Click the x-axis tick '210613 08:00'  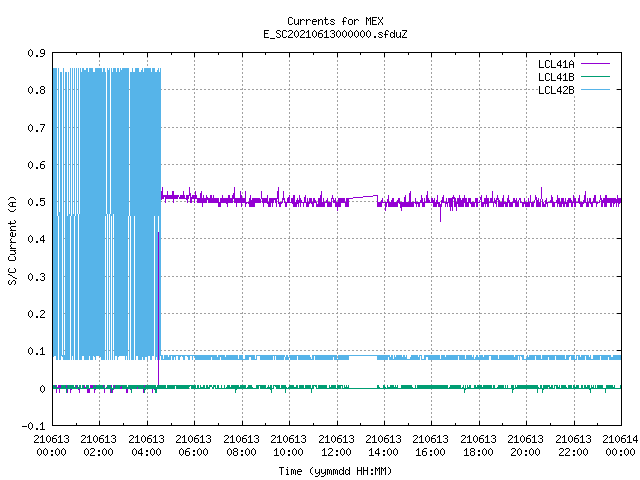pos(242,446)
